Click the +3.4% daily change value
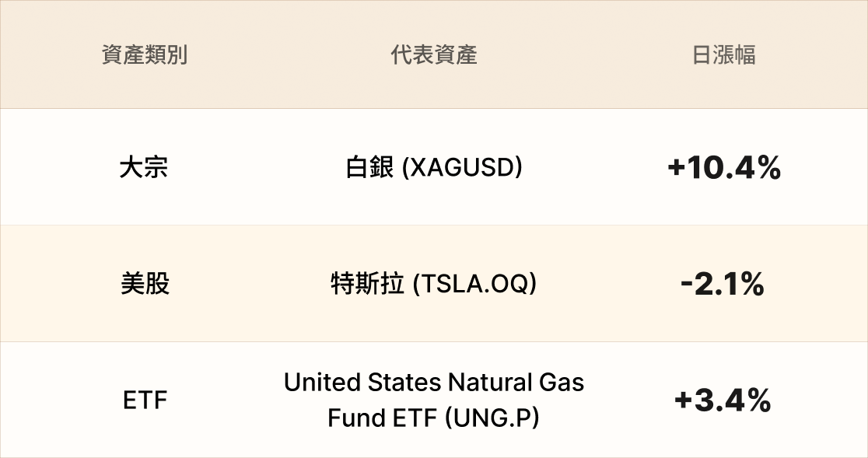The image size is (868, 458). 723,400
